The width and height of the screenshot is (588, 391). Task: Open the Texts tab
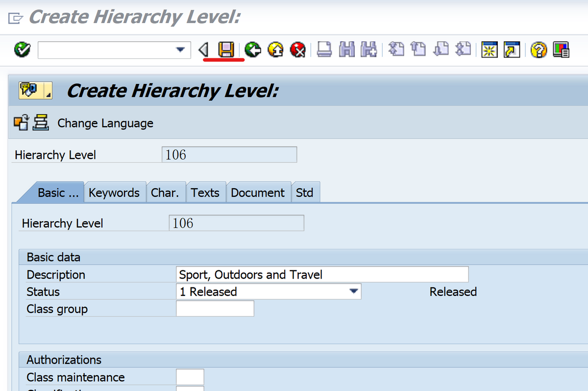[x=205, y=193]
